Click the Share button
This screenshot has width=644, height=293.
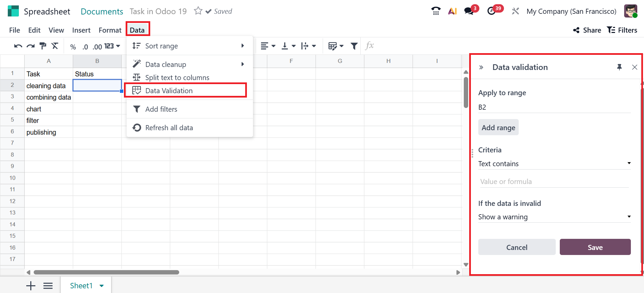pos(587,30)
